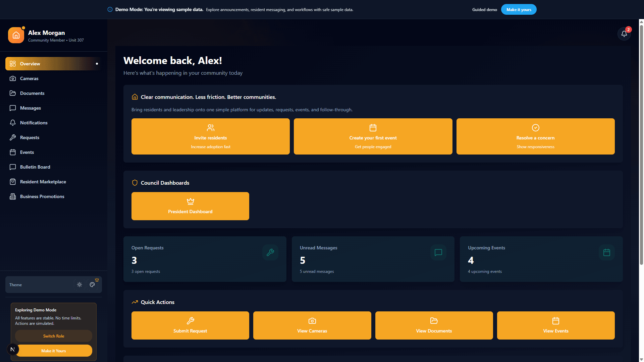The image size is (644, 362).
Task: Click the info icon in demo banner
Action: 110,9
